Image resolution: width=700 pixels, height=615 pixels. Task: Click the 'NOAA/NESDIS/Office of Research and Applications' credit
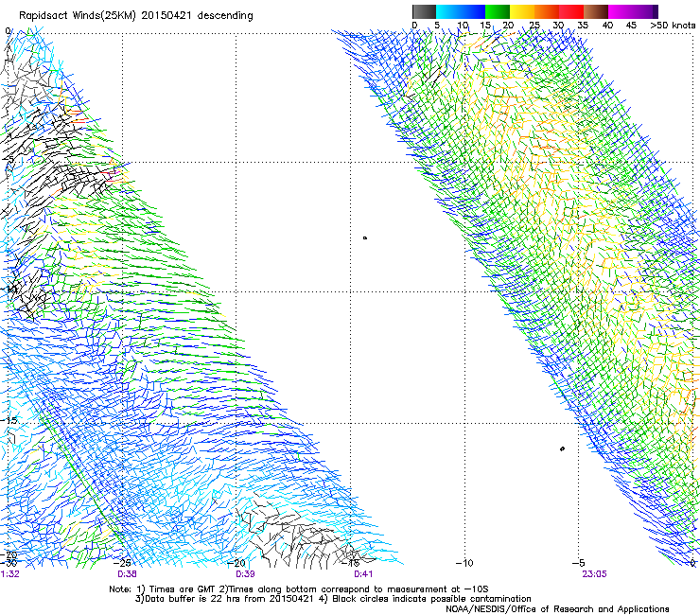(x=557, y=609)
